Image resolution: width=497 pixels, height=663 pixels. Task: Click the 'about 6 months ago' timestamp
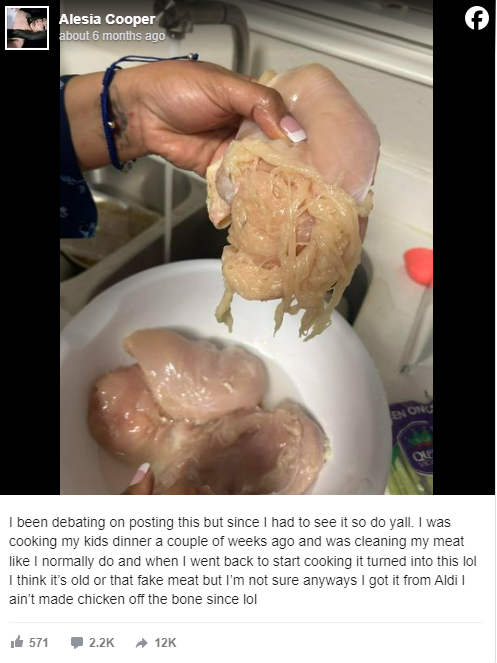tap(112, 36)
